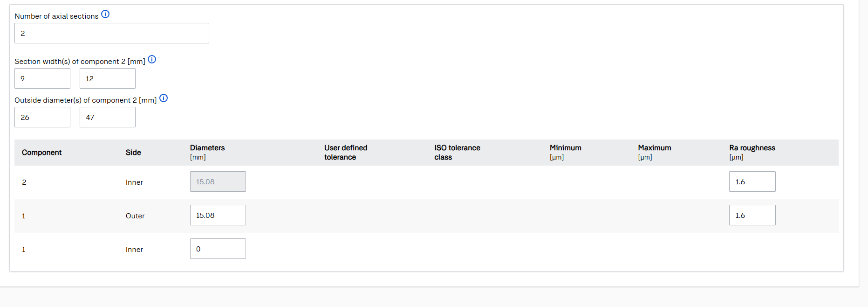Viewport: 868px width, 307px height.
Task: Click the Diameters [mm] column header
Action: pyautogui.click(x=207, y=152)
